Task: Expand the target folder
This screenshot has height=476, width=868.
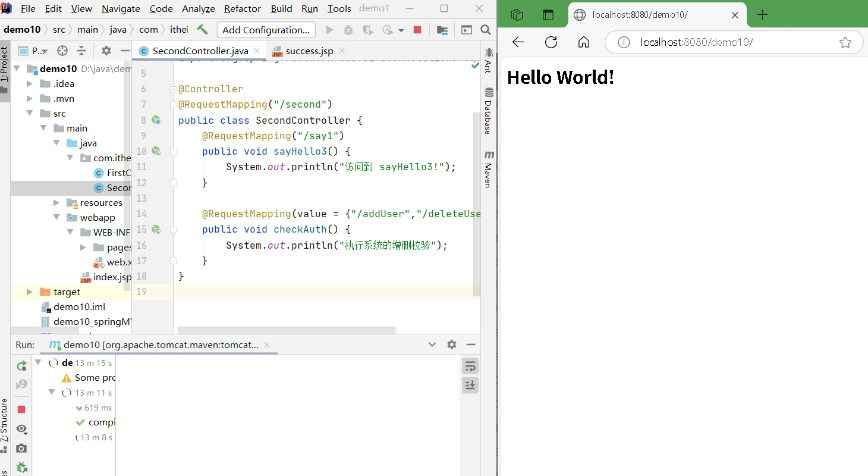Action: 30,292
